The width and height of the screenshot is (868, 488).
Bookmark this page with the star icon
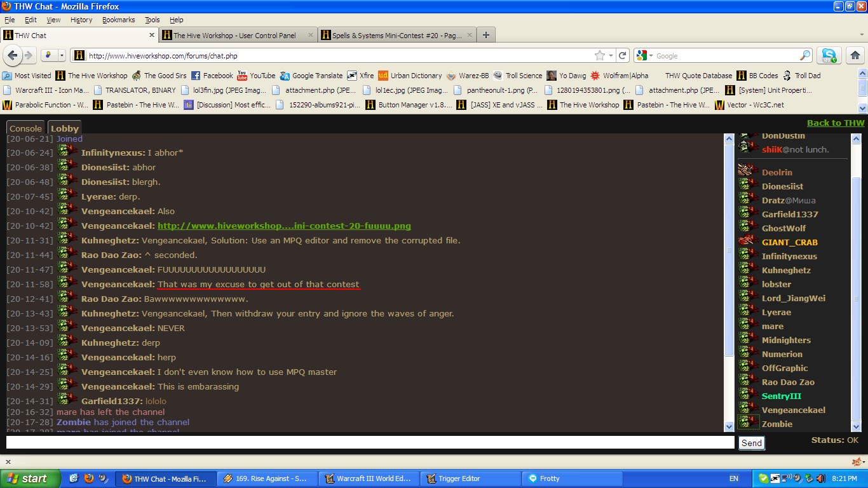[599, 55]
